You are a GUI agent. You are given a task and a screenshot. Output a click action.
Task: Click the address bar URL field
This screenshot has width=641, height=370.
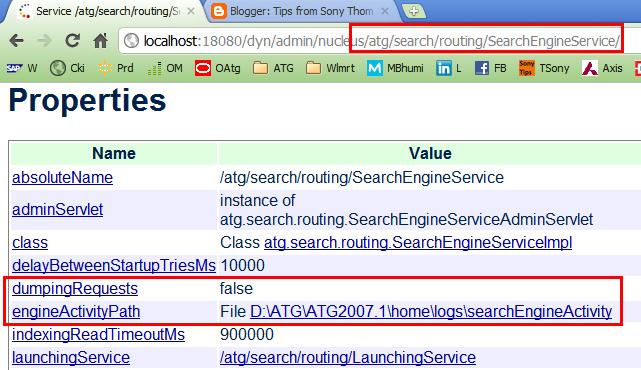pyautogui.click(x=380, y=41)
